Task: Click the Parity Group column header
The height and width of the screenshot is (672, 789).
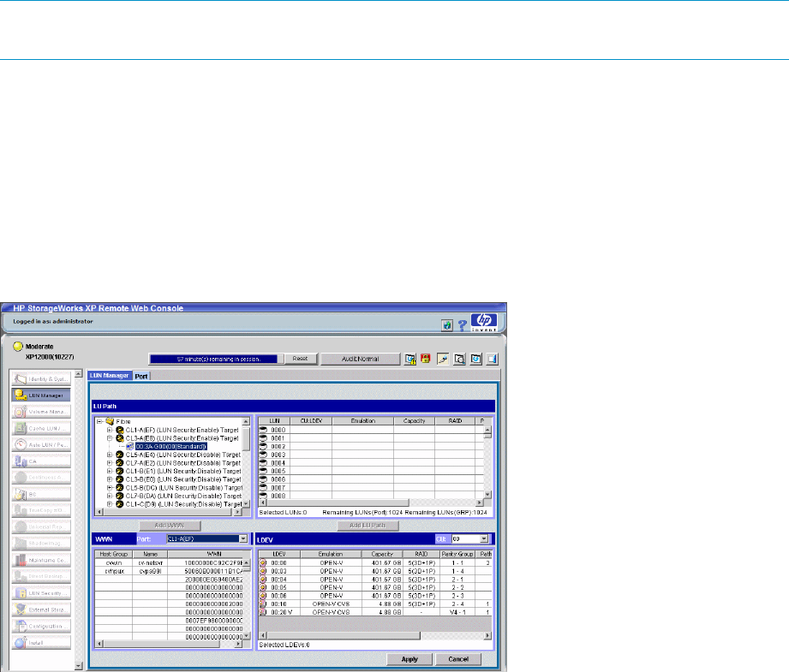Action: [x=457, y=555]
